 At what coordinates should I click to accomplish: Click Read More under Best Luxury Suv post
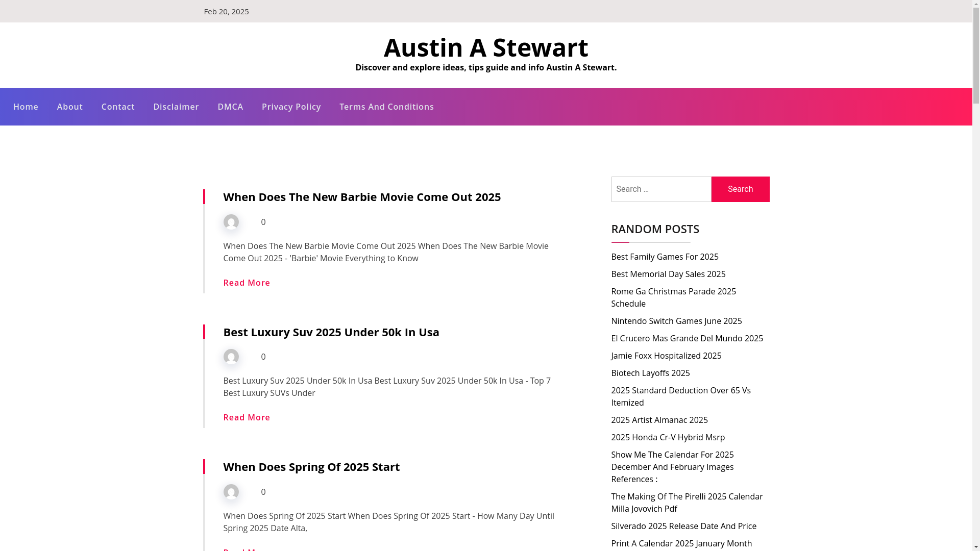[247, 417]
